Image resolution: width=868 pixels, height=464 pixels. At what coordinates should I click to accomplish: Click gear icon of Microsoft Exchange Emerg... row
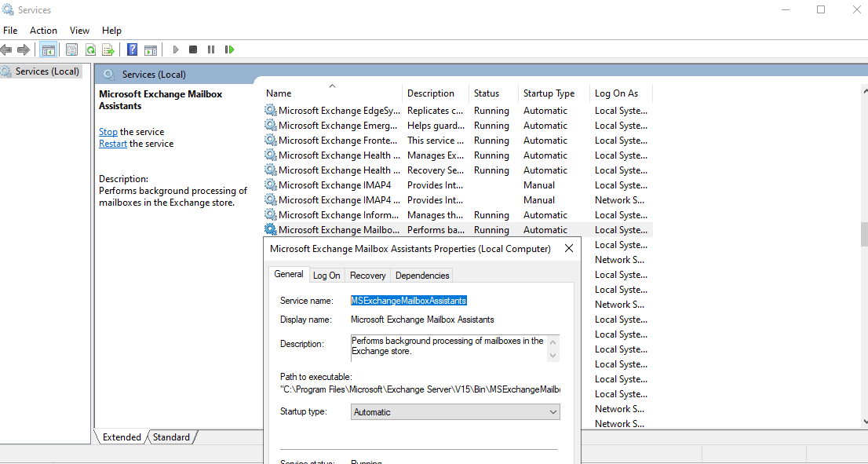pos(270,125)
